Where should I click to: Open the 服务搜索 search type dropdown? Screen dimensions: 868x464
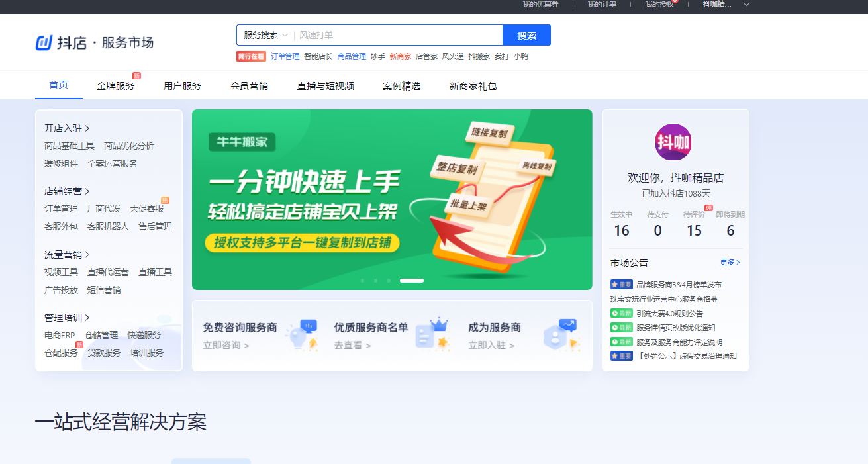point(266,35)
